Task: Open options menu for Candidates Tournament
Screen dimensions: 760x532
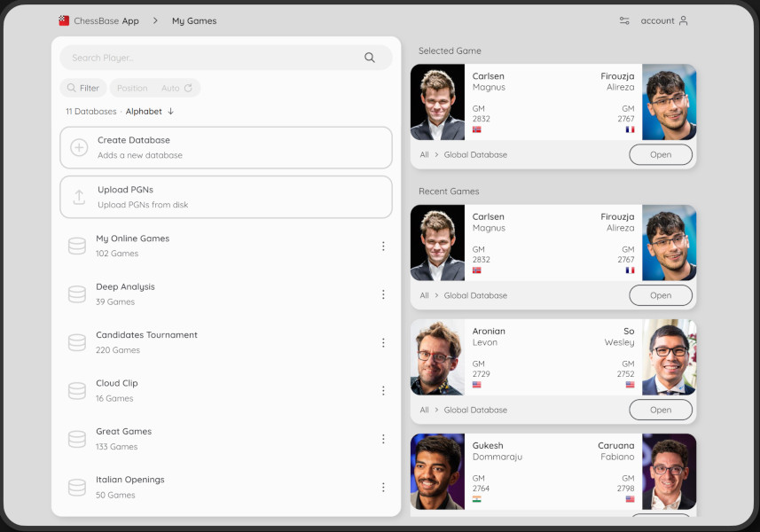Action: [x=383, y=343]
